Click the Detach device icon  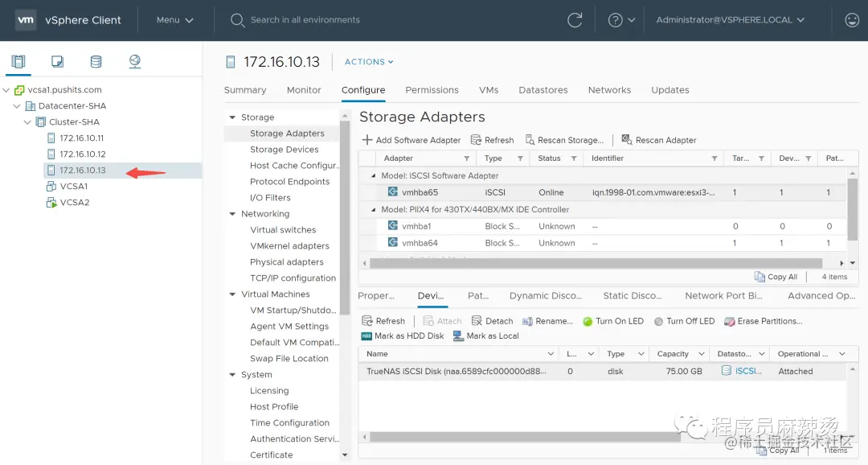pos(477,321)
